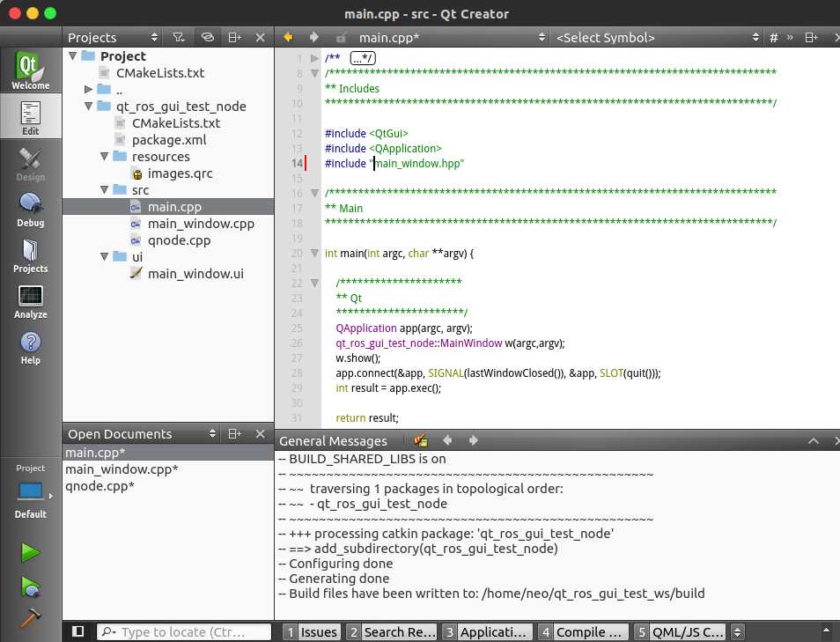Select top-level CMakeLists.txt in tree
This screenshot has width=840, height=642.
point(160,73)
